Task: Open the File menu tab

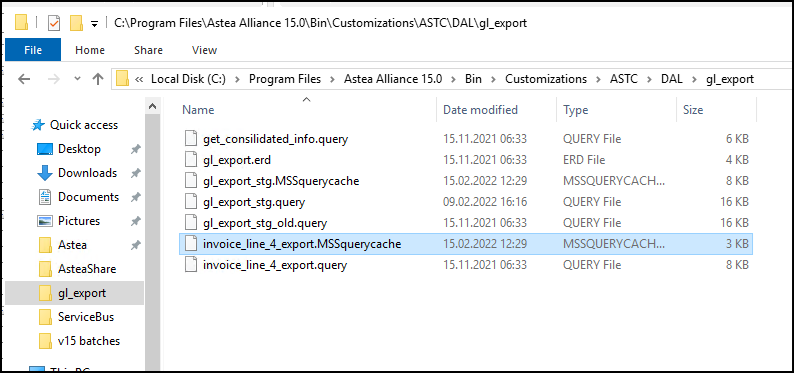Action: 33,50
